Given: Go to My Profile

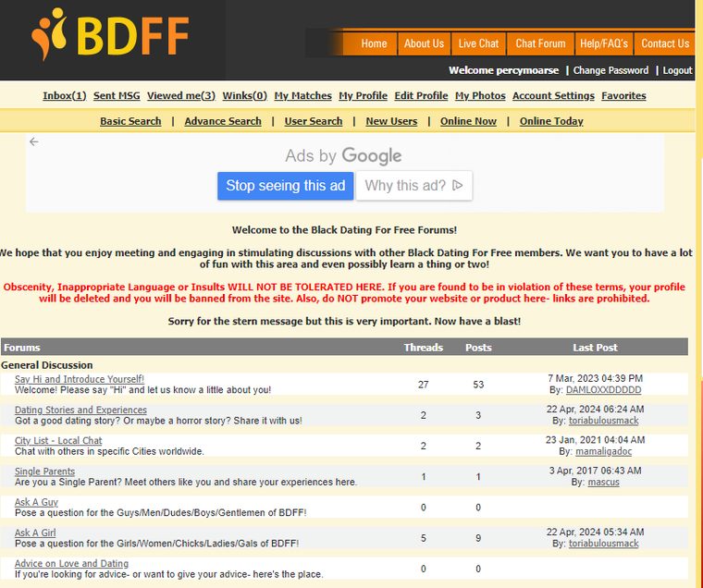Looking at the screenshot, I should [364, 96].
